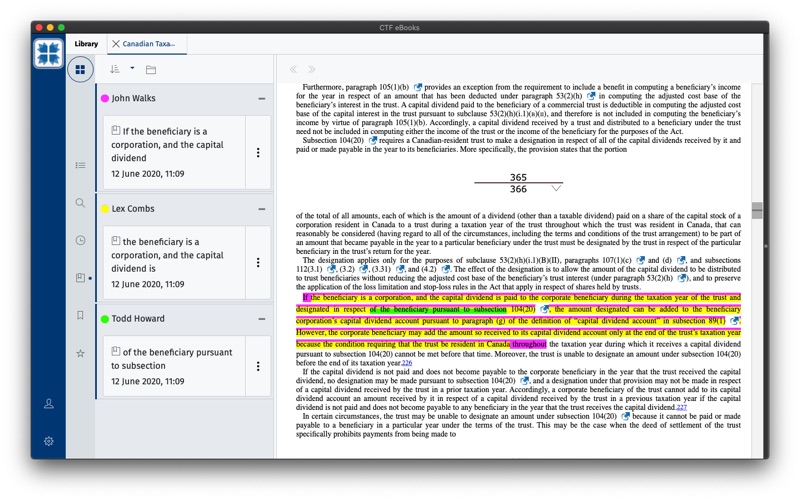This screenshot has width=800, height=500.
Task: Open more options for John Walks note
Action: 258,153
